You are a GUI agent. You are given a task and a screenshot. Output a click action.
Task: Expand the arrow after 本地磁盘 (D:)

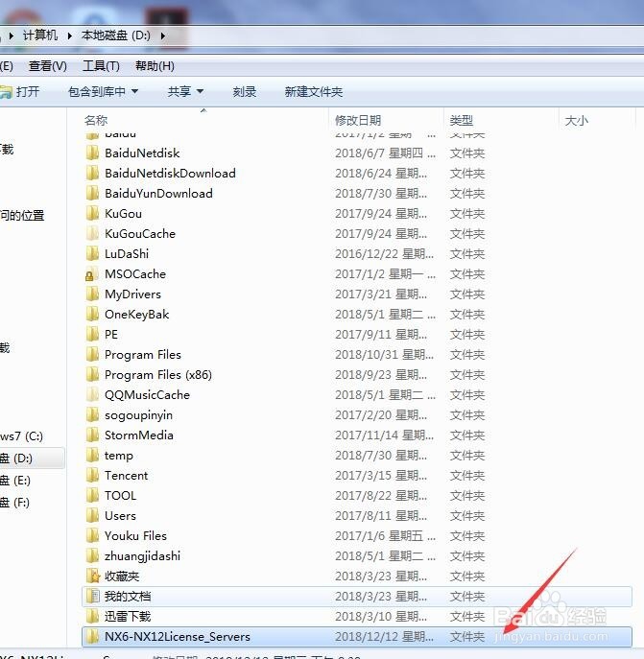click(x=163, y=35)
